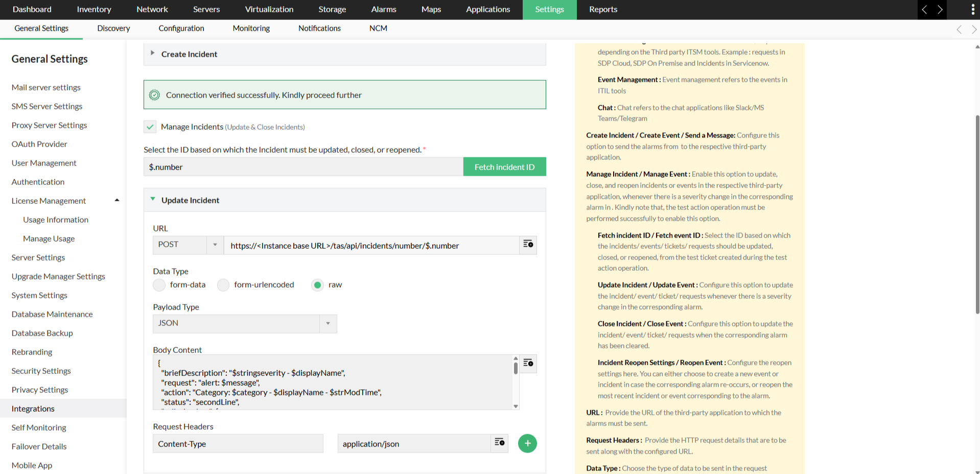Switch to the Discovery tab
Viewport: 980px width, 474px height.
[113, 28]
